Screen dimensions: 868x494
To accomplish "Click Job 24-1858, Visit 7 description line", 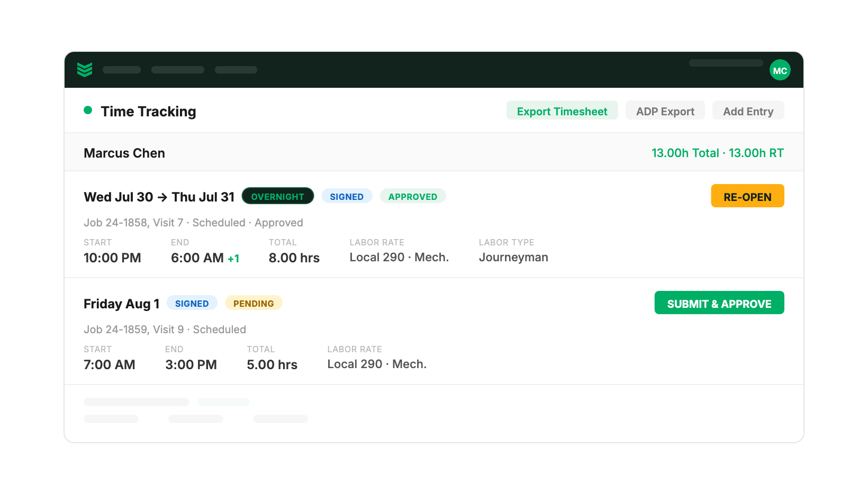I will click(193, 223).
